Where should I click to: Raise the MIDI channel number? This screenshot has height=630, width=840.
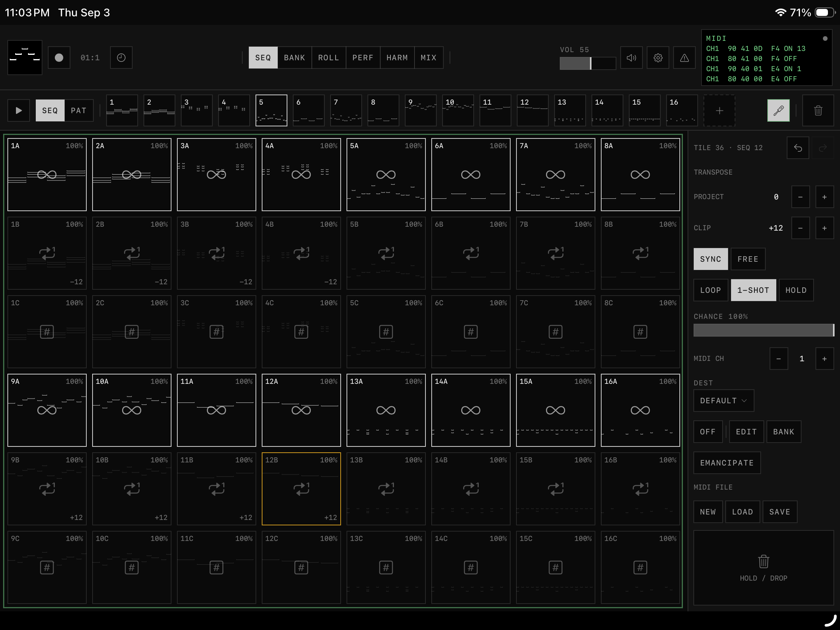[x=824, y=359]
